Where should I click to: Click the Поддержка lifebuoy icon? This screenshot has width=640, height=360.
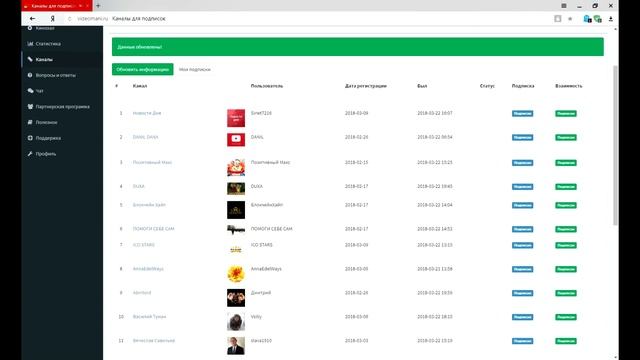pos(30,138)
